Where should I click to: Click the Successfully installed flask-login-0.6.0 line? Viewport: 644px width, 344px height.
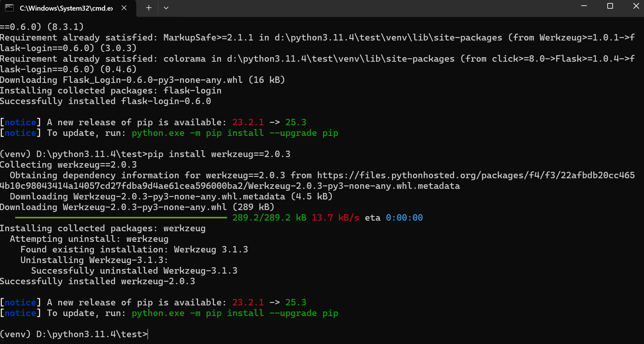(105, 101)
